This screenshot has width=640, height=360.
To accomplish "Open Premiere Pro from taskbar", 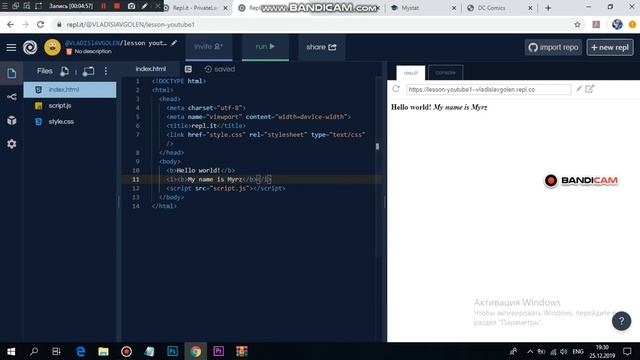I will coord(218,351).
